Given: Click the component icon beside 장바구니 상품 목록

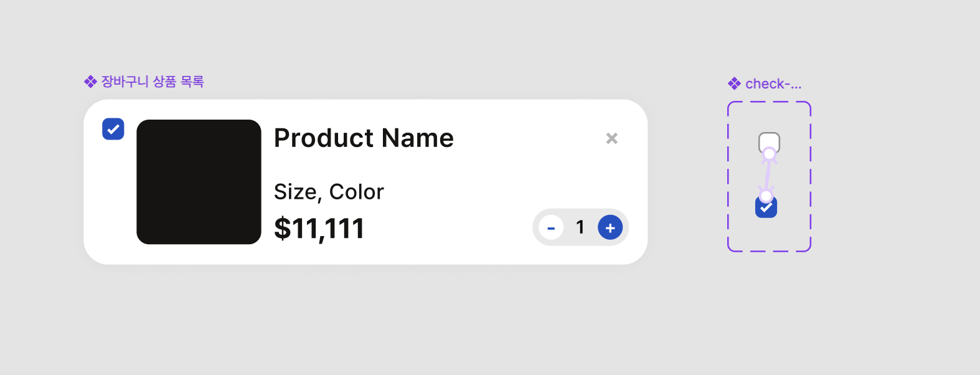Looking at the screenshot, I should coord(90,82).
